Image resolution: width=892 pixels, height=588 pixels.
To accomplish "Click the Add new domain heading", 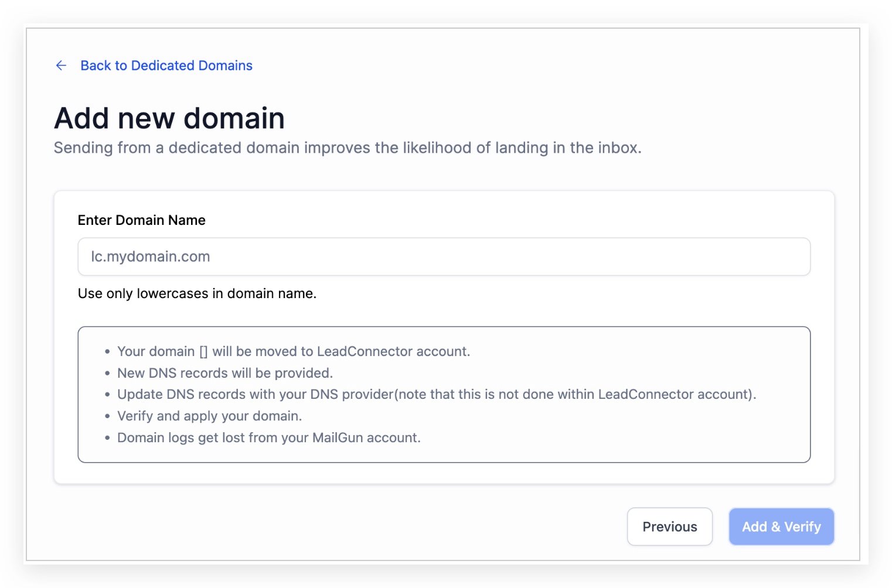I will (169, 118).
